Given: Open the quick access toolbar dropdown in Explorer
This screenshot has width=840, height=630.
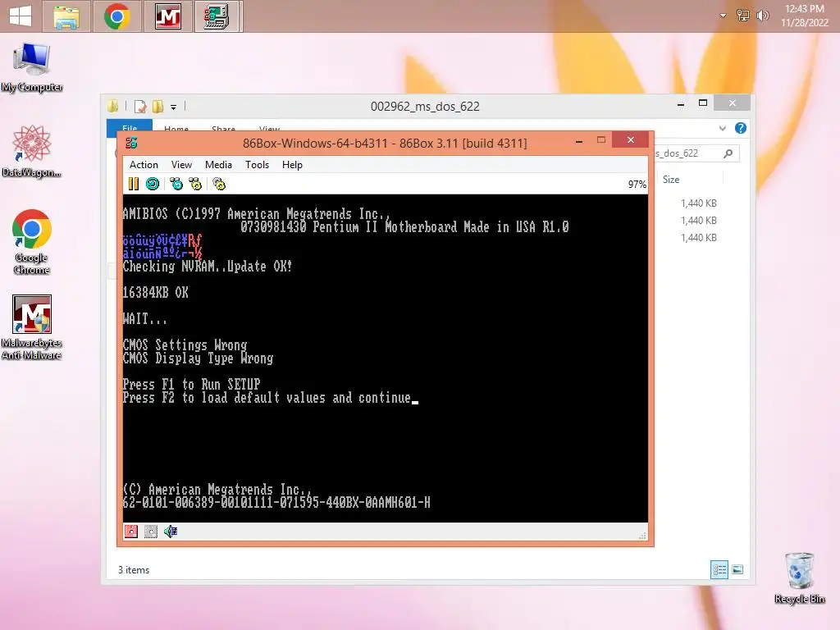Looking at the screenshot, I should click(x=174, y=107).
